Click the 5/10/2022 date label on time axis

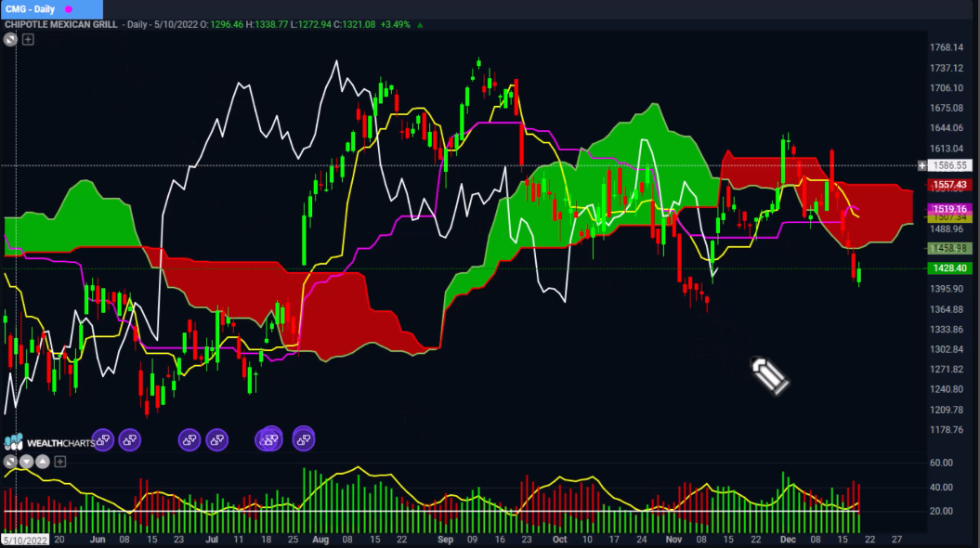(x=25, y=540)
